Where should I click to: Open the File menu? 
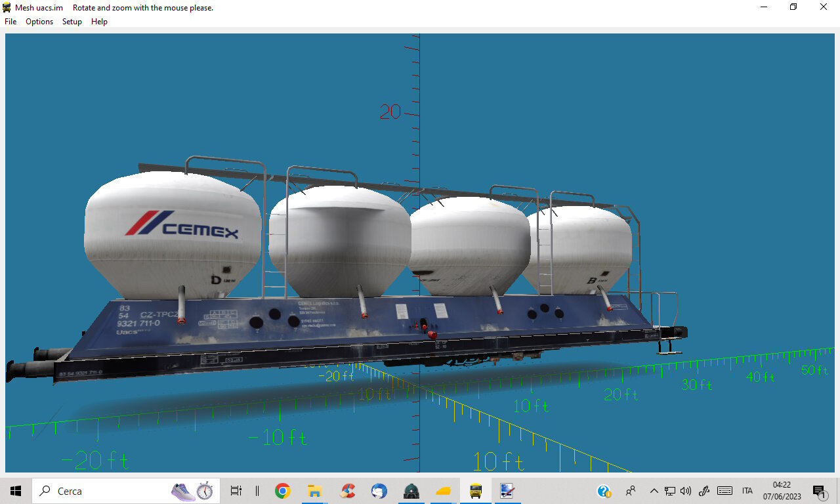pyautogui.click(x=10, y=22)
